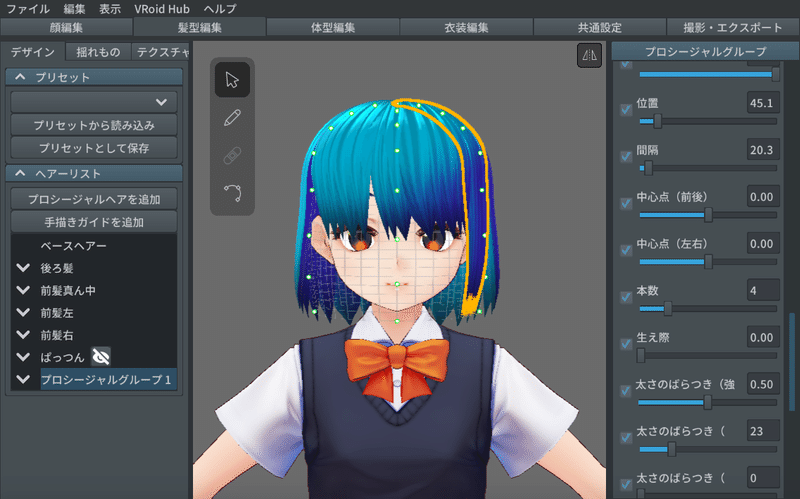The image size is (800, 499).
Task: Expand the ぱっつん hair group chevron
Action: [23, 357]
